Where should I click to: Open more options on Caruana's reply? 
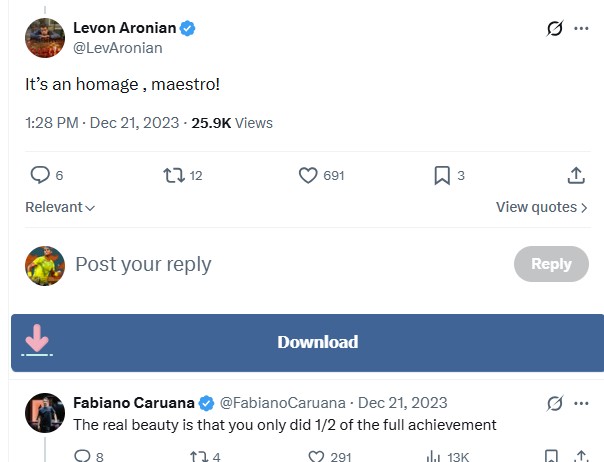coord(581,403)
